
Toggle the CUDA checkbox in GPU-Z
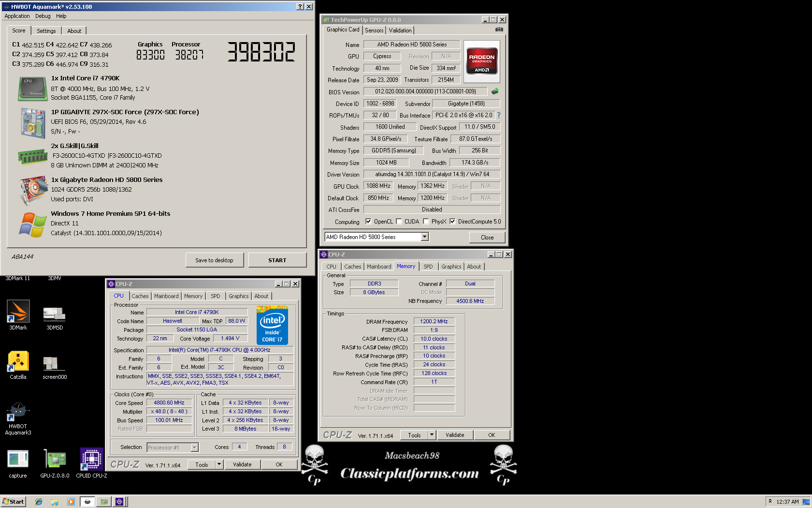[399, 222]
